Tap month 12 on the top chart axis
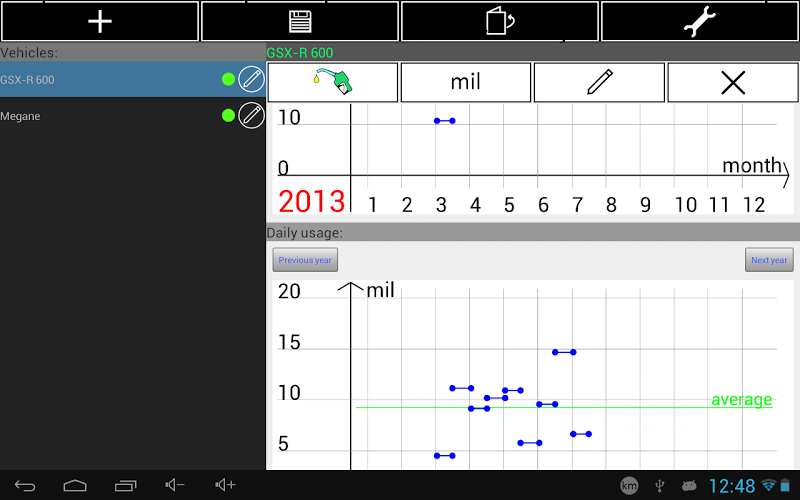 click(754, 205)
